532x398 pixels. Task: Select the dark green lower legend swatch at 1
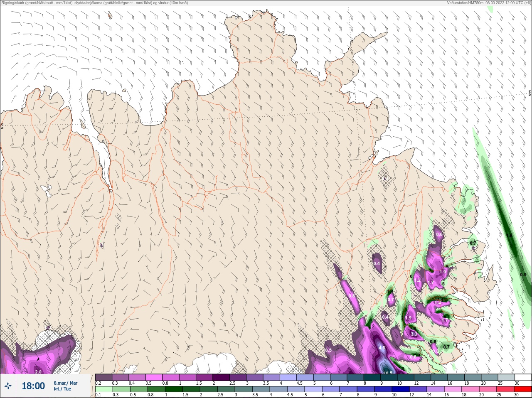pyautogui.click(x=173, y=389)
